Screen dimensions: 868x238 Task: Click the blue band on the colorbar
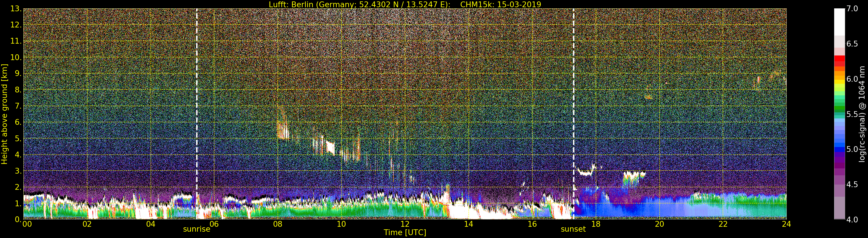pyautogui.click(x=839, y=149)
